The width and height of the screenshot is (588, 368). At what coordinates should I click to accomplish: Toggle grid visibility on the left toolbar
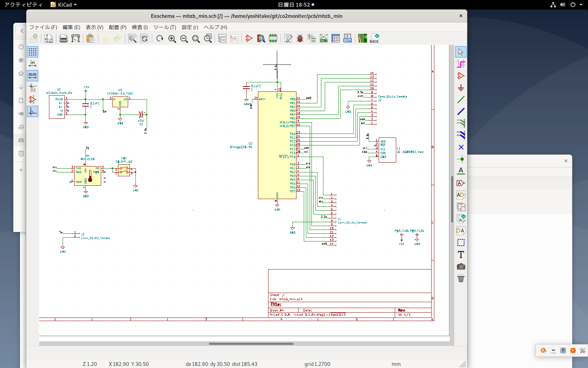(33, 52)
